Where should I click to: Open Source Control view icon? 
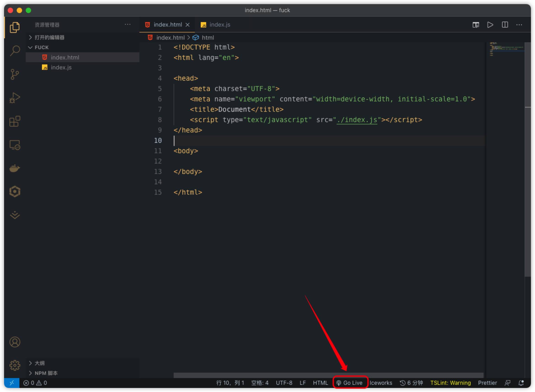tap(15, 74)
